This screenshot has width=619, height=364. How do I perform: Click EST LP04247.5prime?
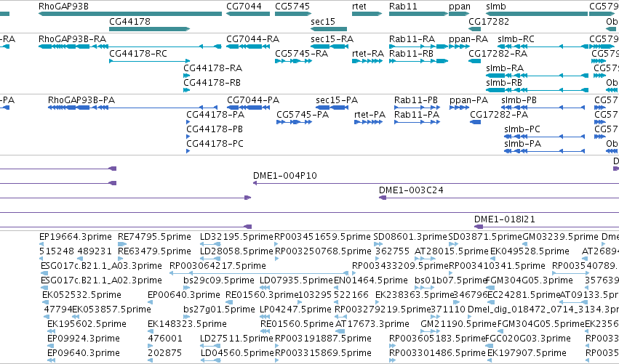coord(295,310)
